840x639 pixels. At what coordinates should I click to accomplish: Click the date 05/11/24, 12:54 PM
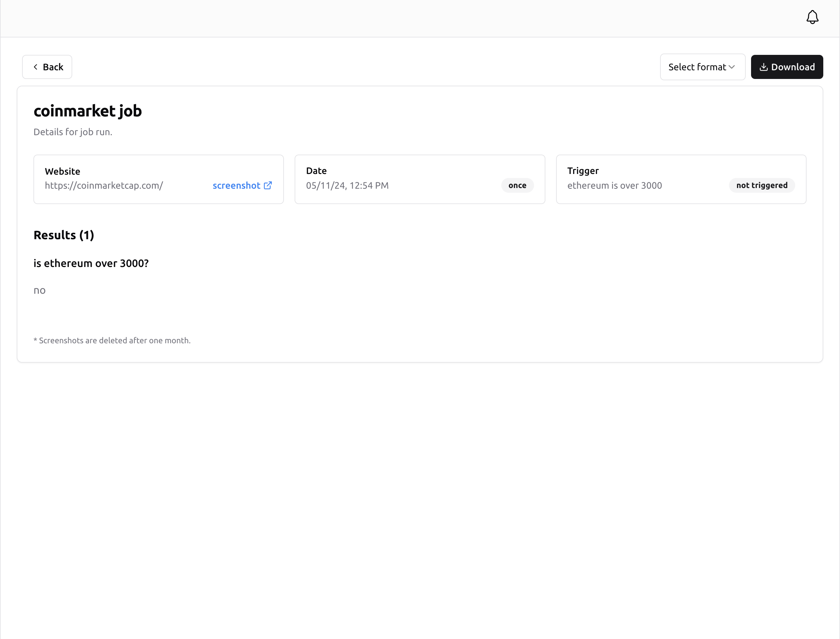347,185
